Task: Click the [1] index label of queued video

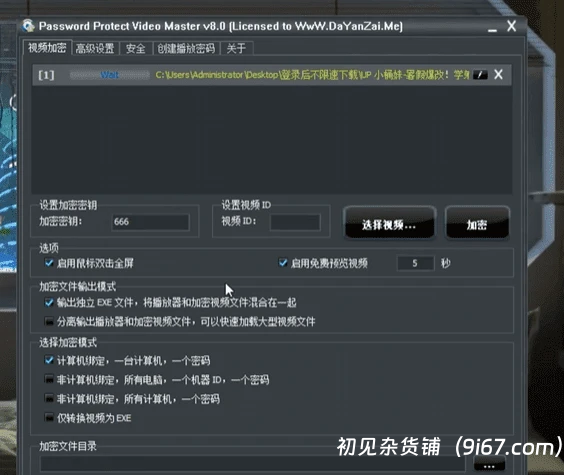Action: [46, 75]
